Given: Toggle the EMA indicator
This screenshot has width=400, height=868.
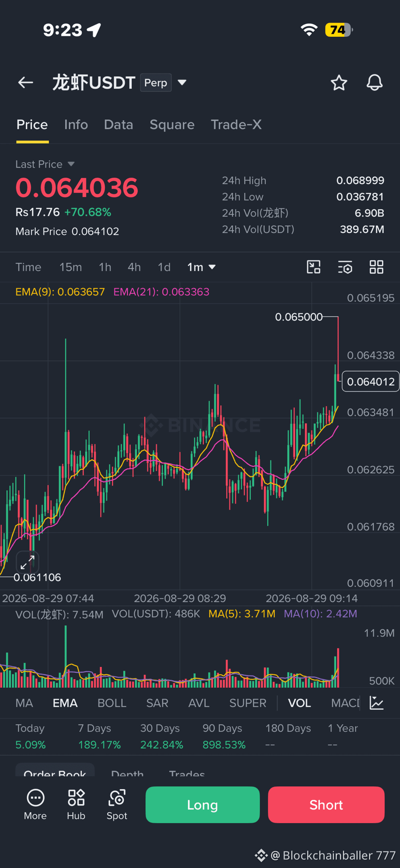Looking at the screenshot, I should (x=65, y=703).
